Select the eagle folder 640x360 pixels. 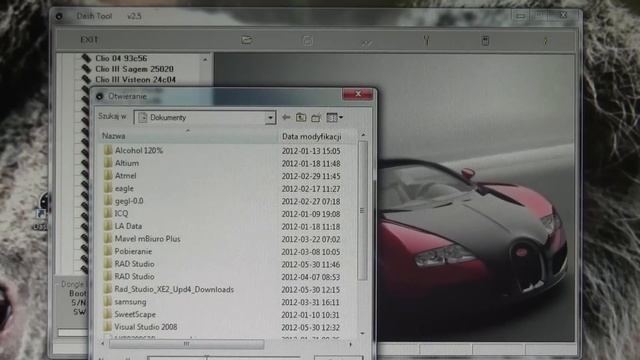(124, 189)
